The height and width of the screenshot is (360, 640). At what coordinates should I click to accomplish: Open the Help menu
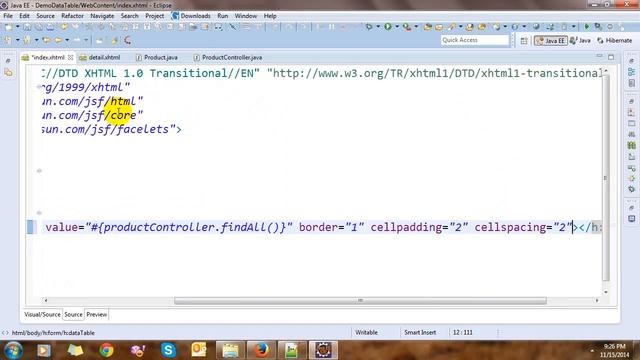pos(270,16)
